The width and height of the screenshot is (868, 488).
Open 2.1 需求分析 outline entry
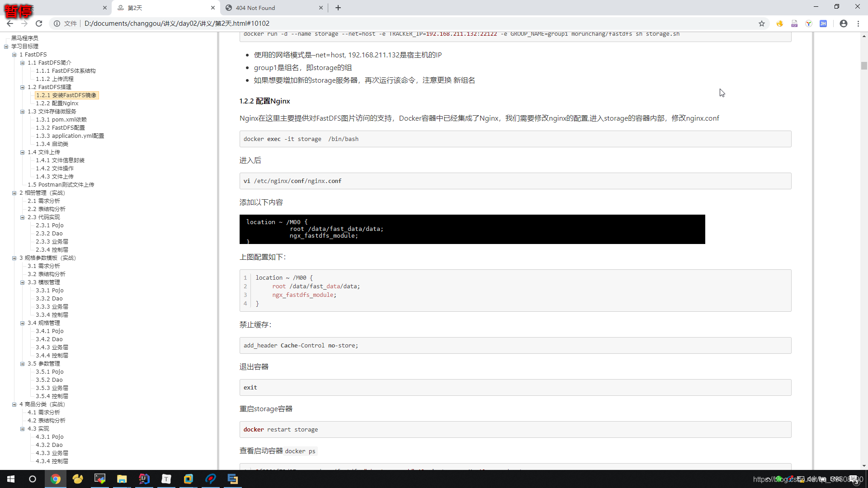coord(43,201)
